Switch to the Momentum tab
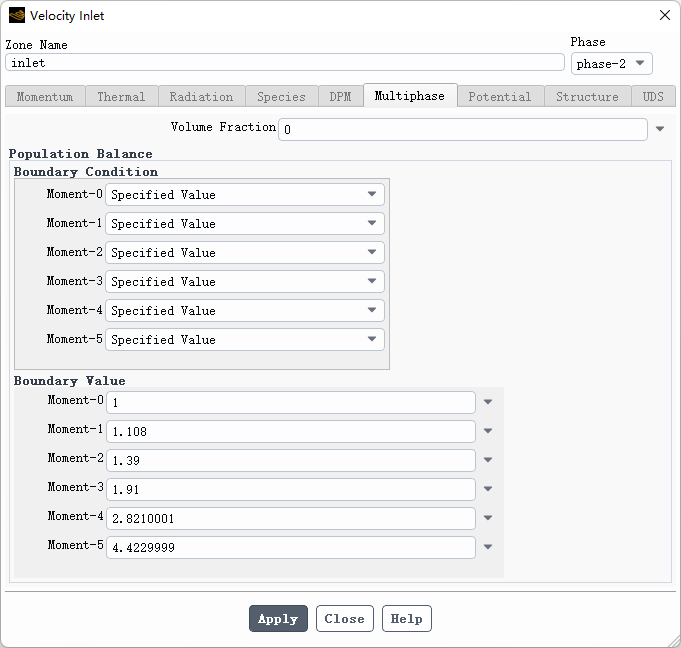681x648 pixels. click(x=45, y=96)
